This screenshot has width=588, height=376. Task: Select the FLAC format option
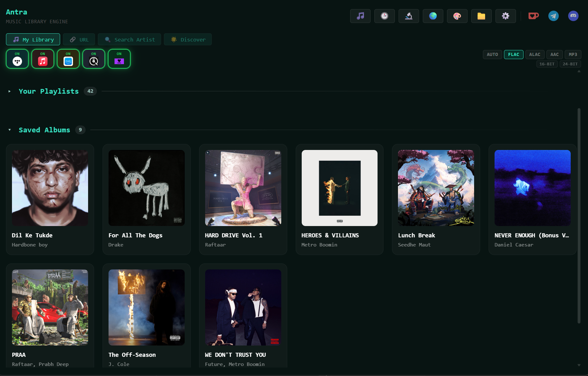[514, 54]
